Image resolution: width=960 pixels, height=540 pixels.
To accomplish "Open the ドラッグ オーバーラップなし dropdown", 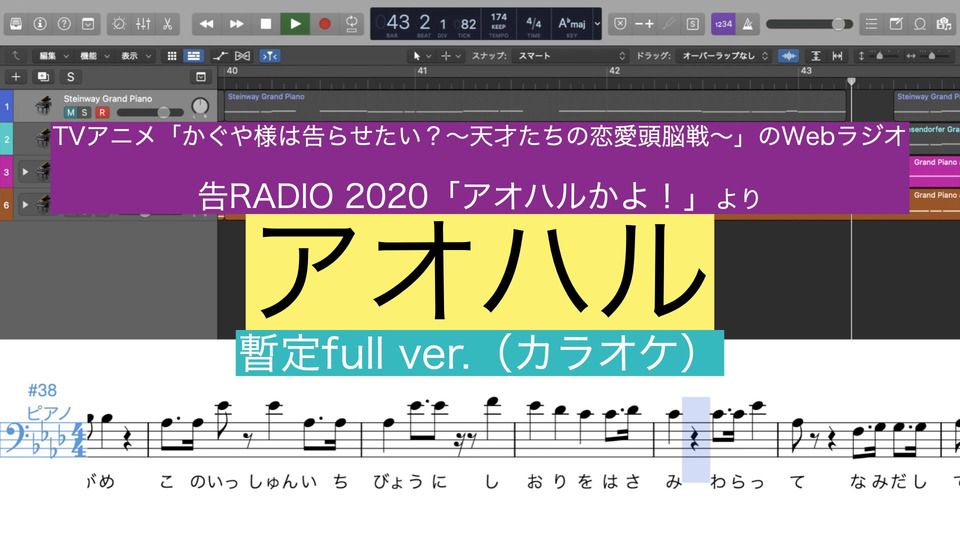I will point(724,56).
